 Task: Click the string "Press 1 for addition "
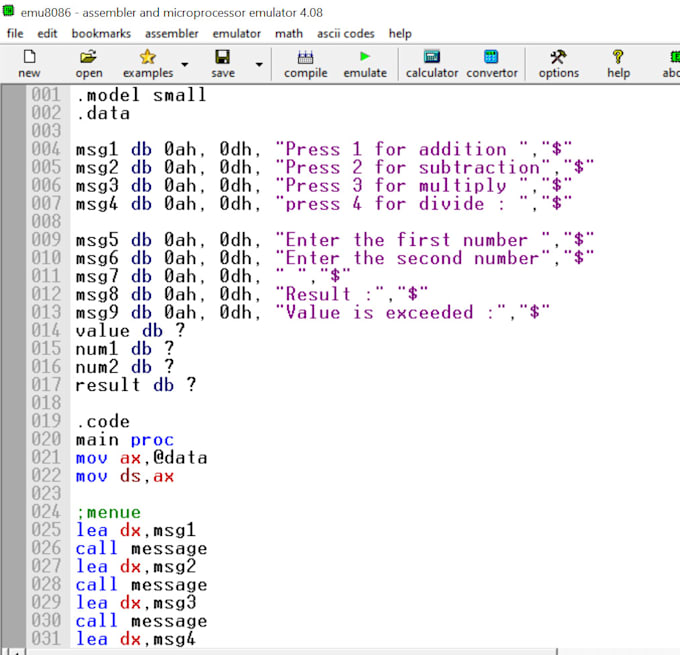tap(403, 149)
